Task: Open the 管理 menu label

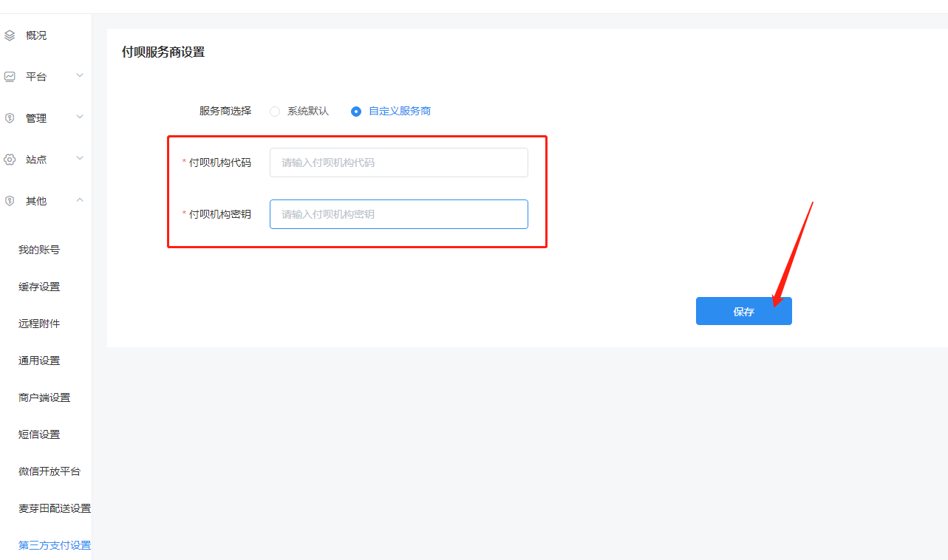Action: pyautogui.click(x=36, y=118)
